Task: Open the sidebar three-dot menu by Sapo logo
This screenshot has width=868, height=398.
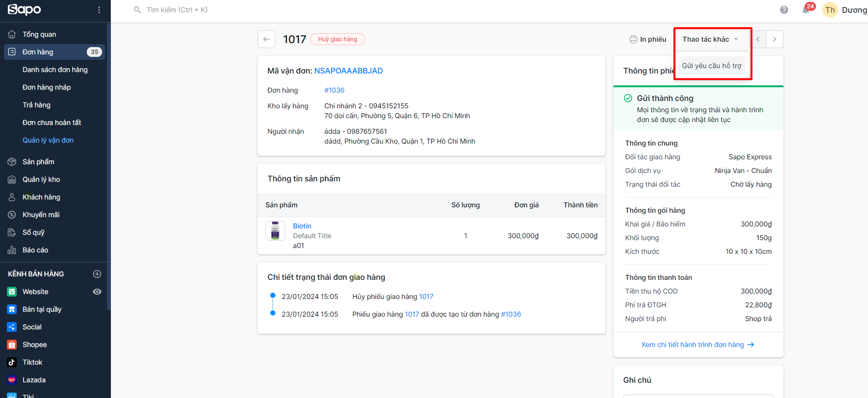Action: (x=99, y=10)
